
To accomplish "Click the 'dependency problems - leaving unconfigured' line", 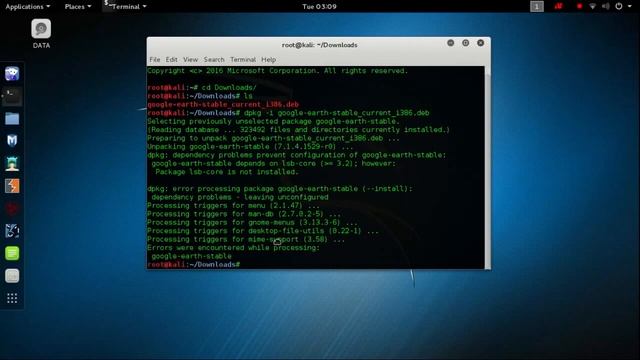I will (240, 197).
